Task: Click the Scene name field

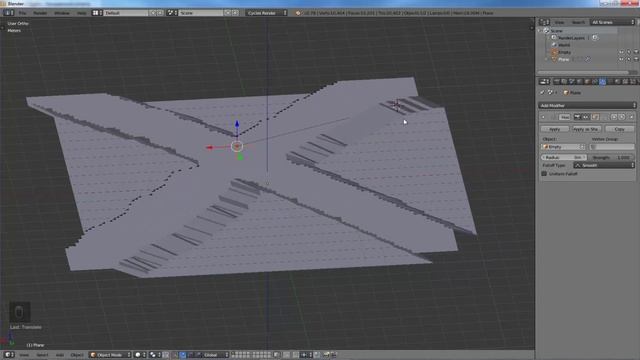Action: click(202, 13)
